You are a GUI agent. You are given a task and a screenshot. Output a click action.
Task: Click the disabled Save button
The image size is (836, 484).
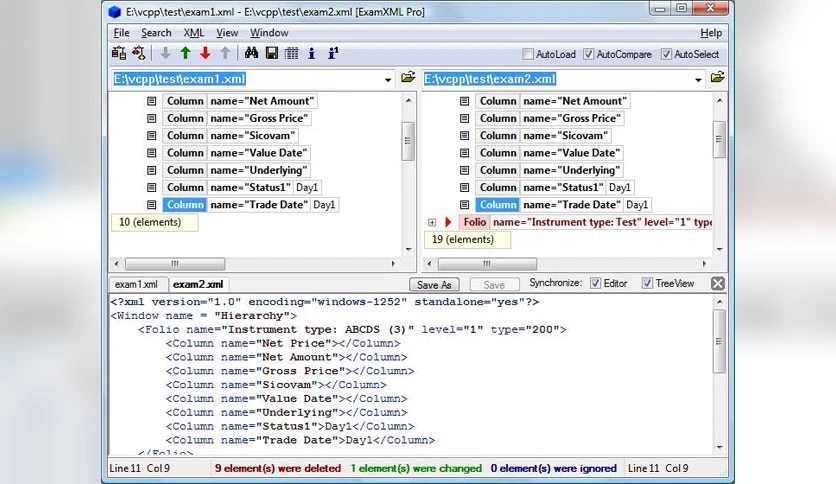494,285
